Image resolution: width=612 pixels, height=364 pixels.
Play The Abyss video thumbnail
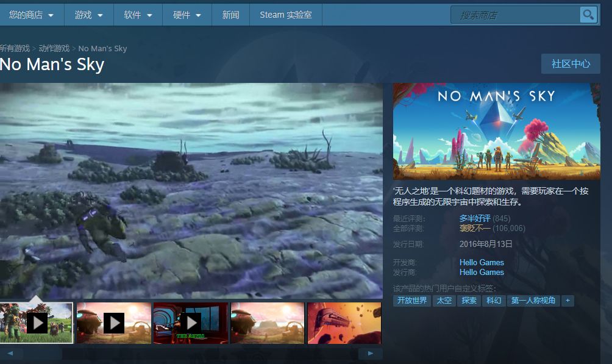pos(190,323)
